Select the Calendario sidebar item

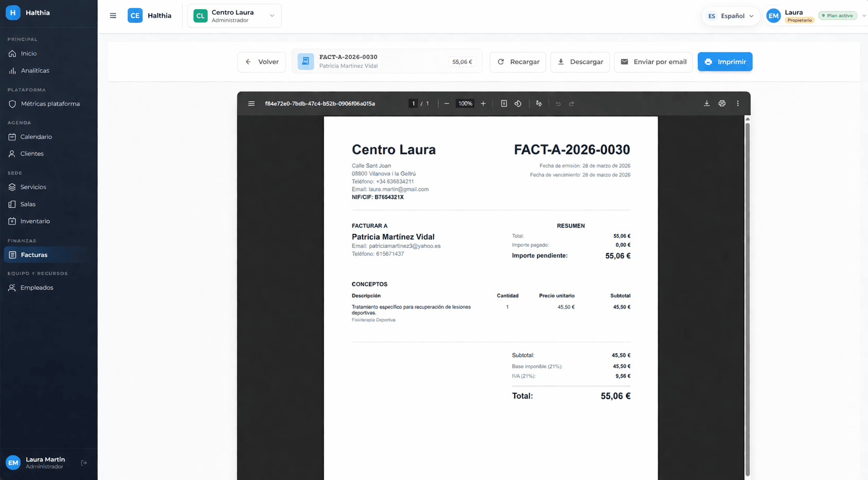pyautogui.click(x=36, y=136)
